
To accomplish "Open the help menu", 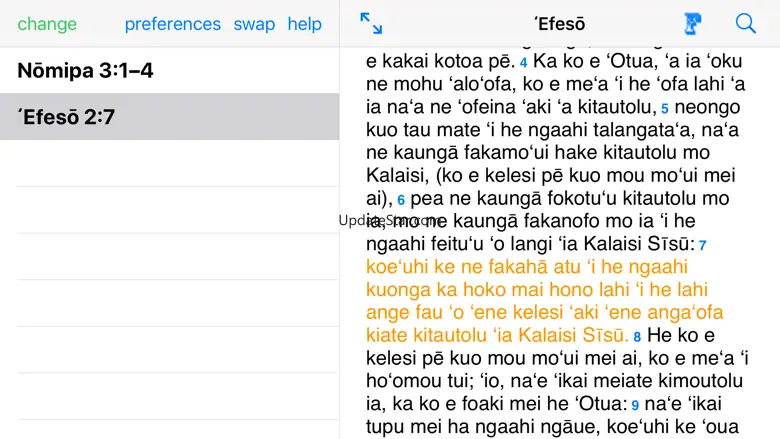I will (304, 24).
